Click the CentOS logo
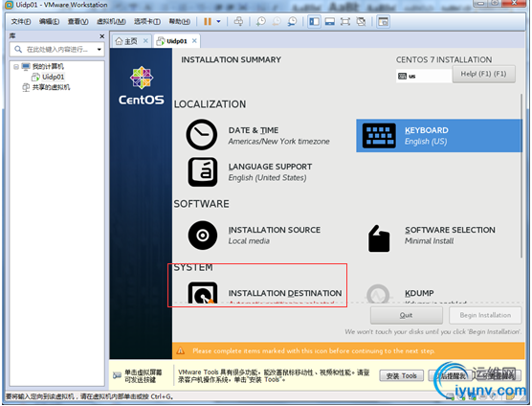Viewport: 532px width, 406px height. (142, 85)
